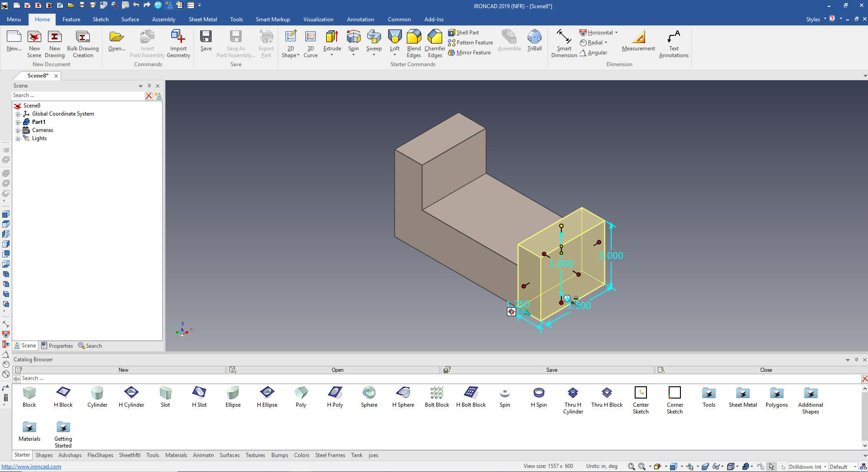The image size is (868, 472).
Task: Open the Smart Dimension tool
Action: click(564, 37)
